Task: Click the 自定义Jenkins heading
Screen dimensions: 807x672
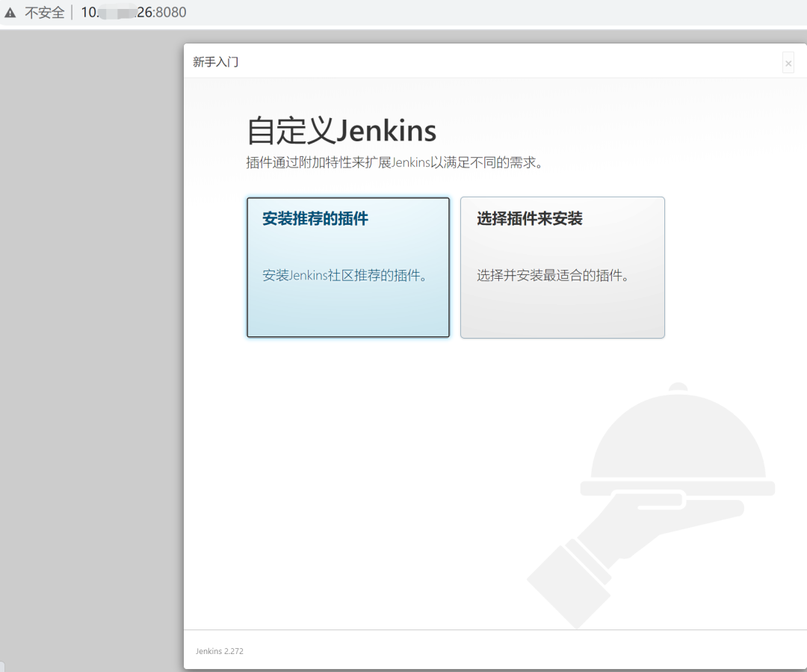Action: [x=341, y=131]
